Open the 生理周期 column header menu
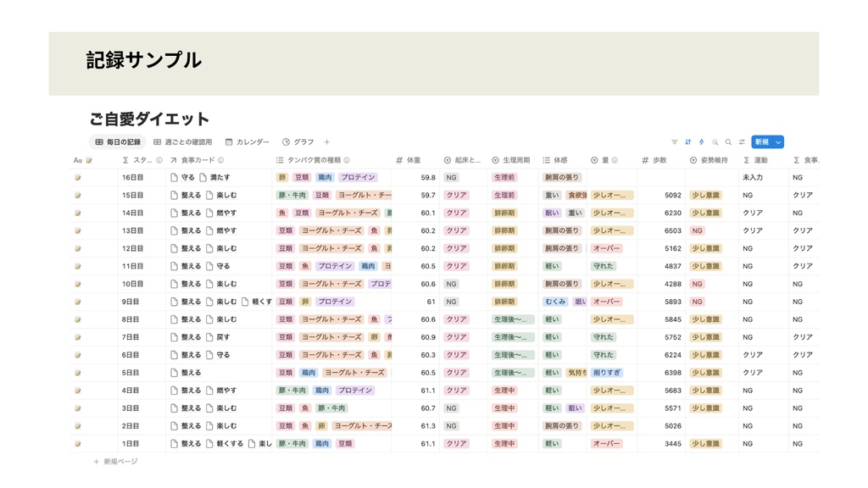The image size is (868, 488). click(x=511, y=160)
